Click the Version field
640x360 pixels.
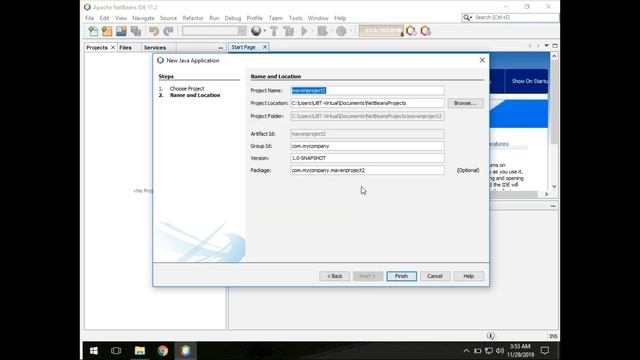click(367, 158)
